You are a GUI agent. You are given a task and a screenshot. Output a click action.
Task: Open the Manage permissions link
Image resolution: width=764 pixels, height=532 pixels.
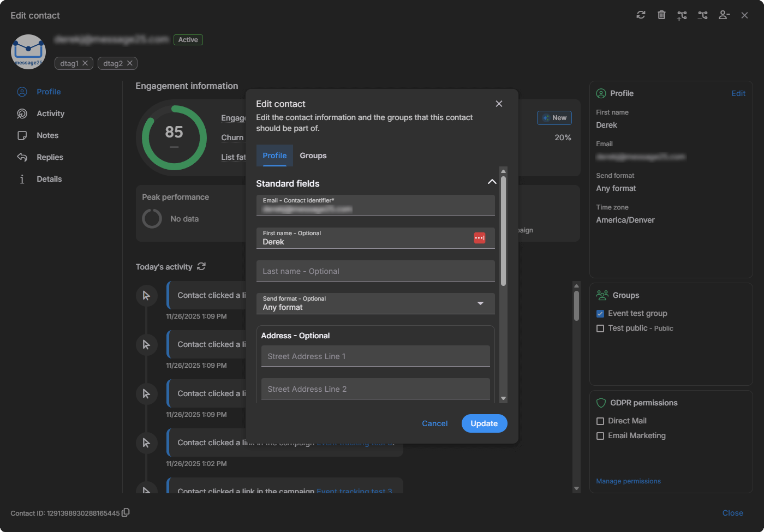tap(628, 481)
